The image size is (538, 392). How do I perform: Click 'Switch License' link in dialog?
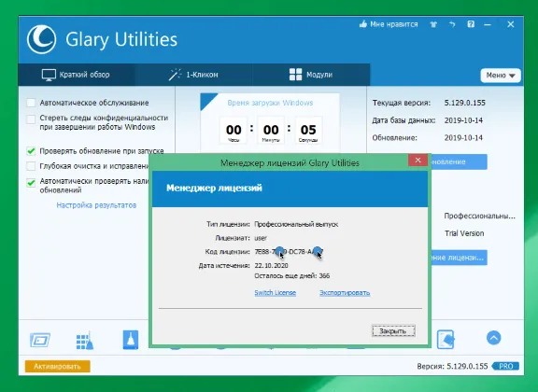[x=276, y=292]
